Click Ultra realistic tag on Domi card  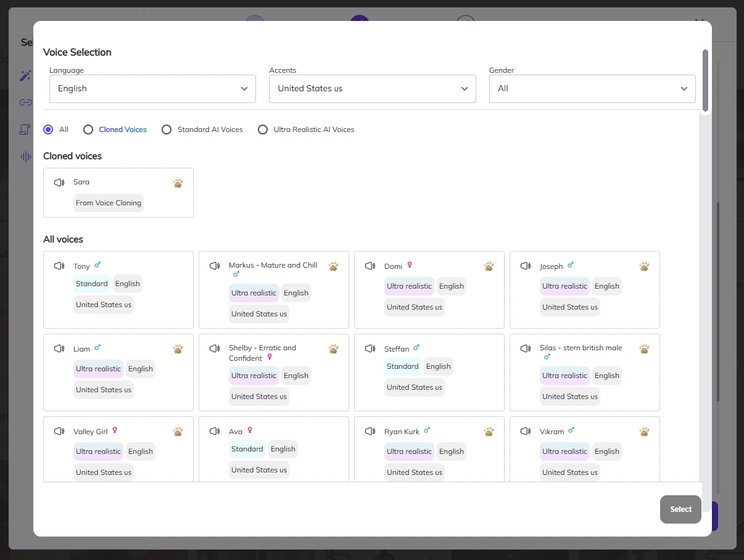point(409,286)
